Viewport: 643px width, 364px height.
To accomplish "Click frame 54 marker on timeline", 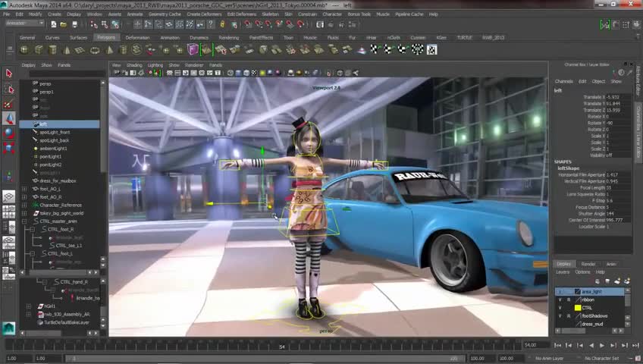I will 282,347.
